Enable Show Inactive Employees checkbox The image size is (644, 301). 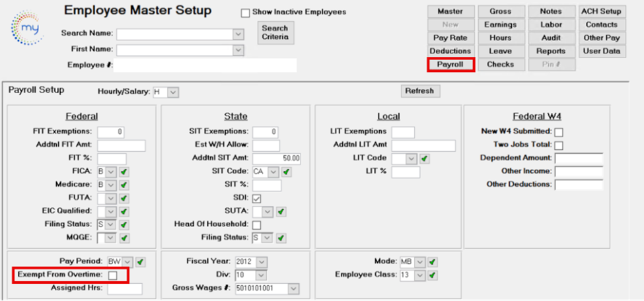point(246,13)
